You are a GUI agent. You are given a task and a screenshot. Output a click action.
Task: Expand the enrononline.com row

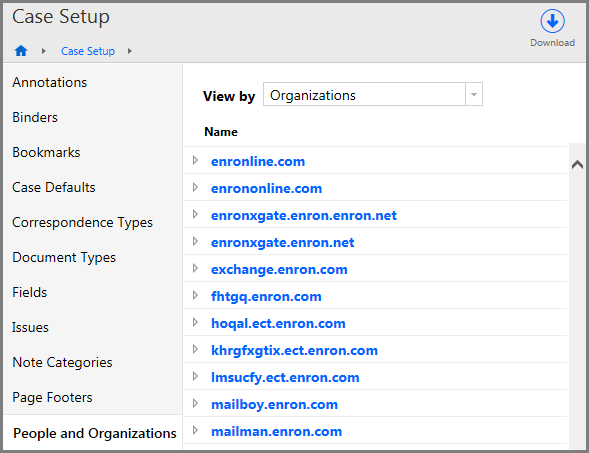click(195, 187)
